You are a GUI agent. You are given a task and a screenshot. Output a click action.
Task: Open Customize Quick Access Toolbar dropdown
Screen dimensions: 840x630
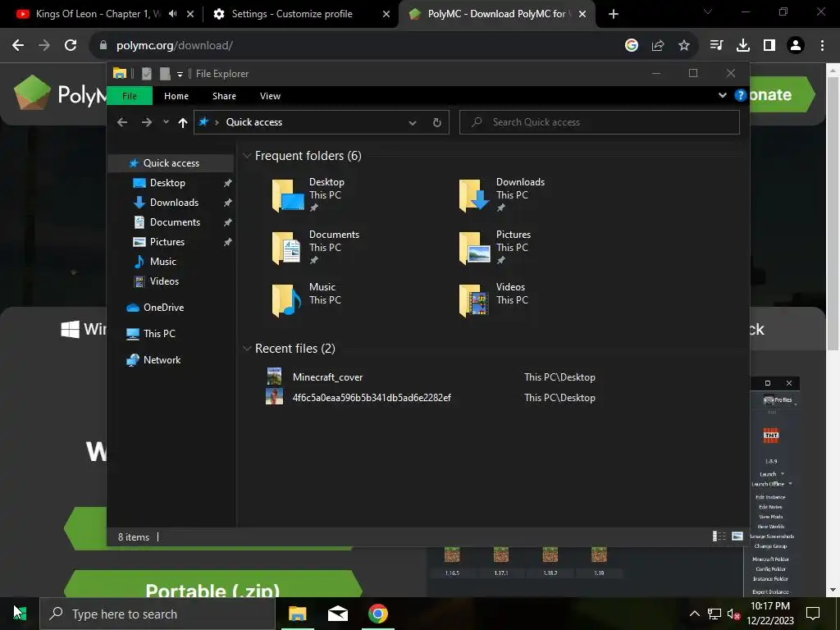coord(180,74)
